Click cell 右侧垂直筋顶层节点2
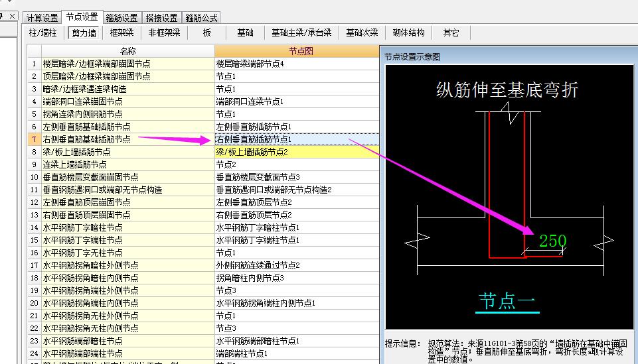The width and height of the screenshot is (638, 364). [297, 215]
